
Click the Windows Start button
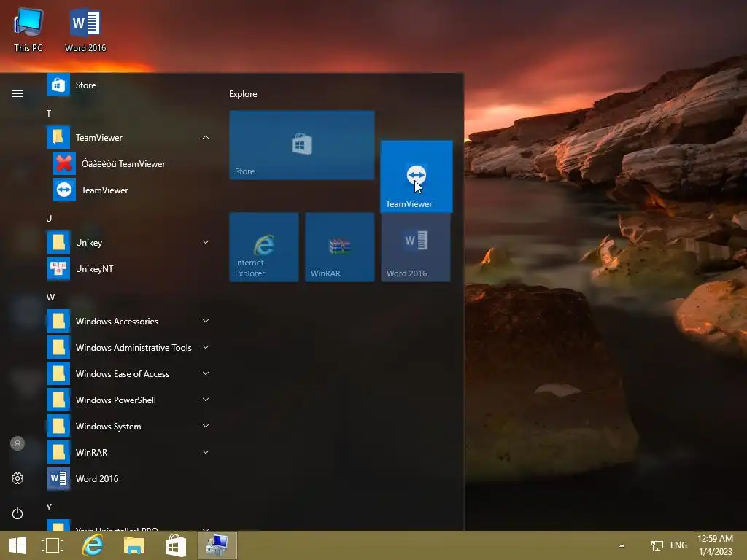tap(18, 545)
